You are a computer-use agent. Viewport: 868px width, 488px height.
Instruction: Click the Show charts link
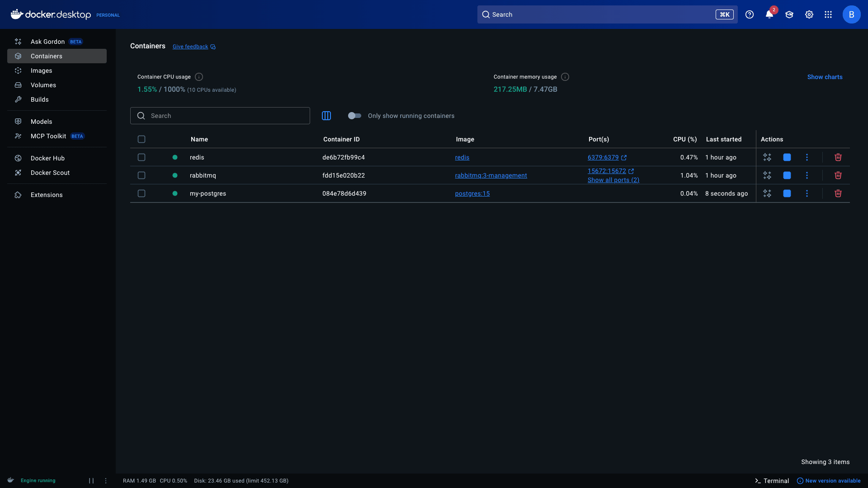click(x=825, y=77)
